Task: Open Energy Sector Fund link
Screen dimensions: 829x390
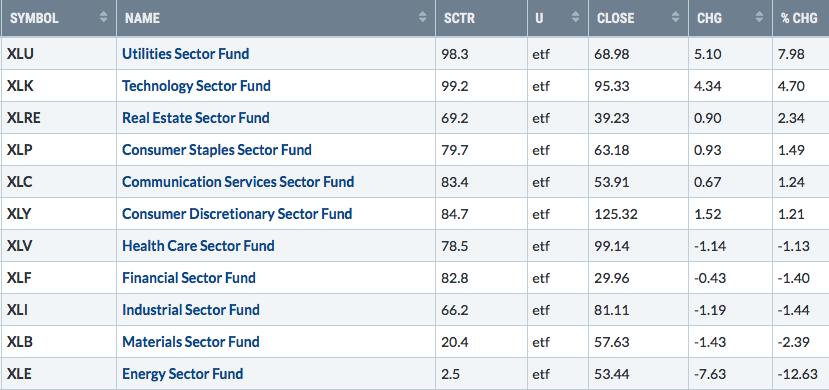Action: click(x=182, y=374)
